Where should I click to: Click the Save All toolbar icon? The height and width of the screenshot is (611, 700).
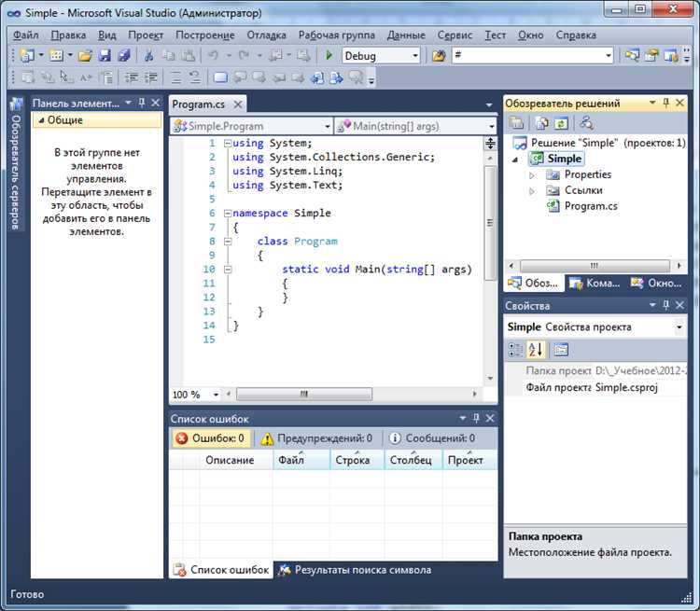point(124,56)
